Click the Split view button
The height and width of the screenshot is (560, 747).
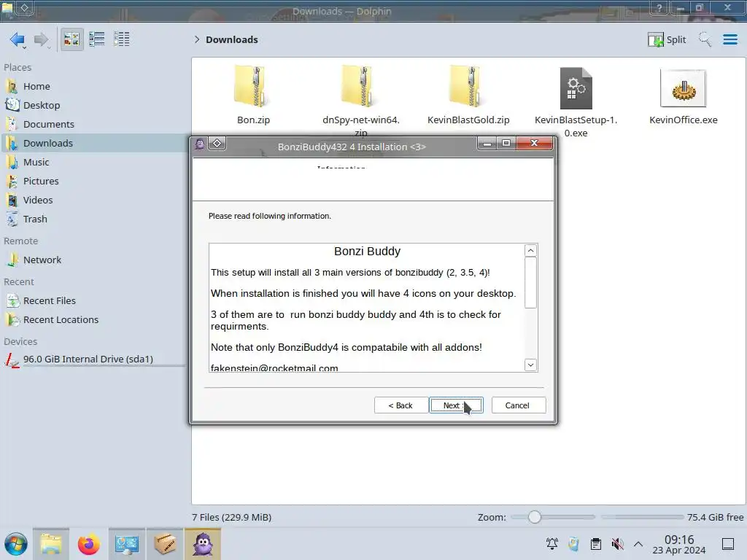pyautogui.click(x=667, y=39)
